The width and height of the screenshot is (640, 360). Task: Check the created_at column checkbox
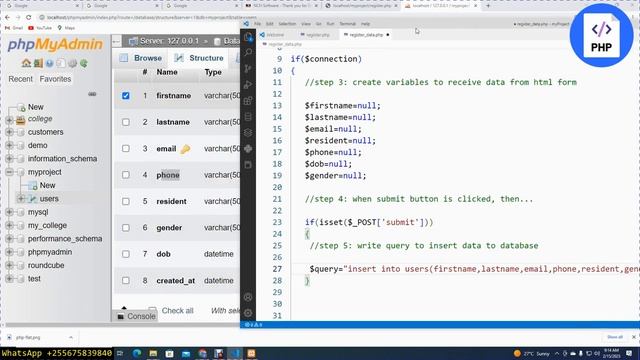(126, 280)
